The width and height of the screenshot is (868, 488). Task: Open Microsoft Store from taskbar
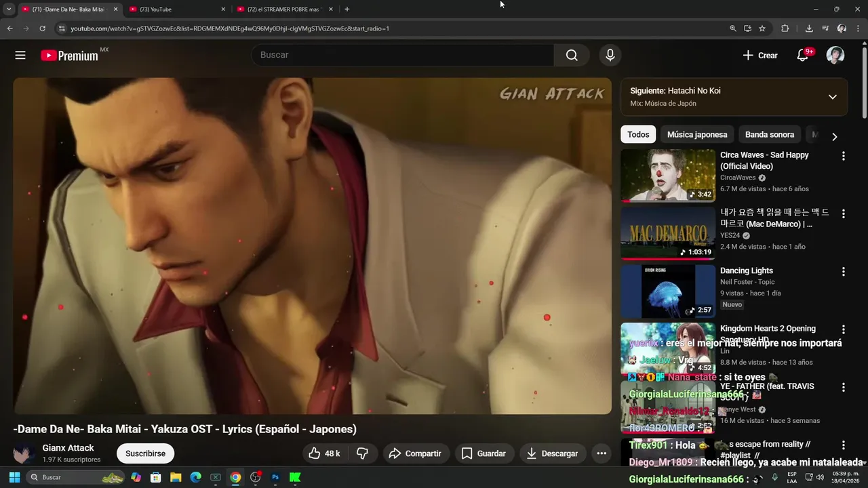155,477
